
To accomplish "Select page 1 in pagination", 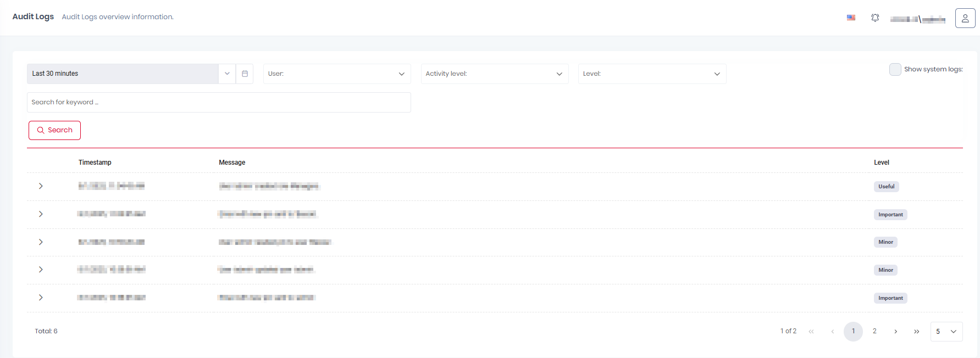I will click(x=853, y=331).
